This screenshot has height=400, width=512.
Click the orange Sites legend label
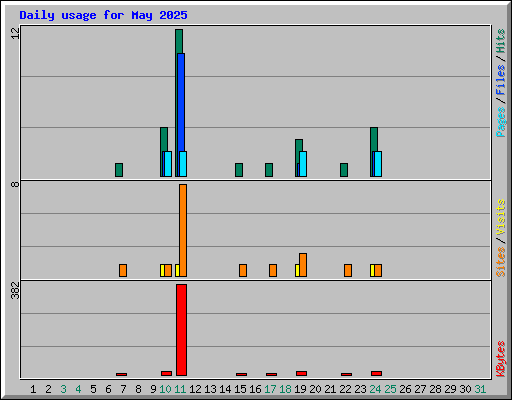point(501,262)
